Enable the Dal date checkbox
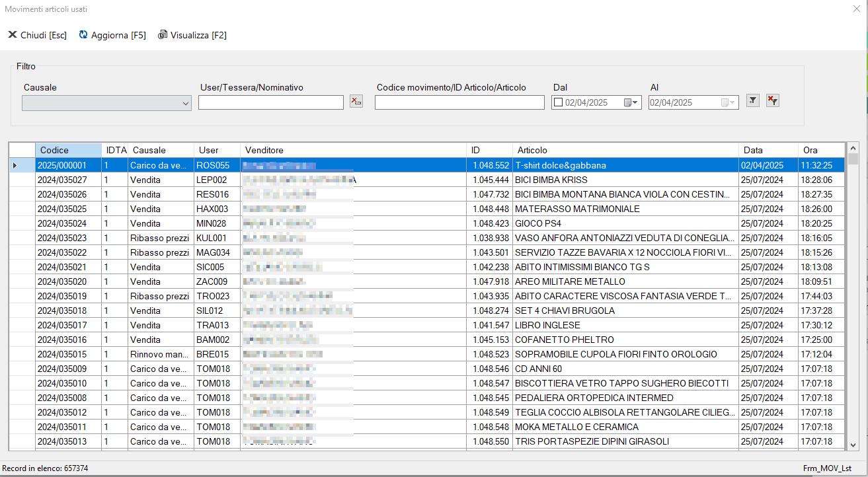This screenshot has height=477, width=868. pyautogui.click(x=558, y=102)
